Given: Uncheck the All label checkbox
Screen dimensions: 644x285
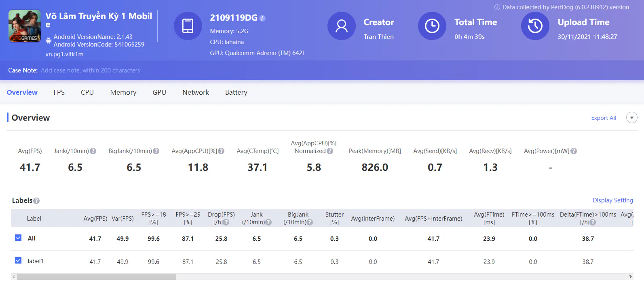Looking at the screenshot, I should click(18, 238).
